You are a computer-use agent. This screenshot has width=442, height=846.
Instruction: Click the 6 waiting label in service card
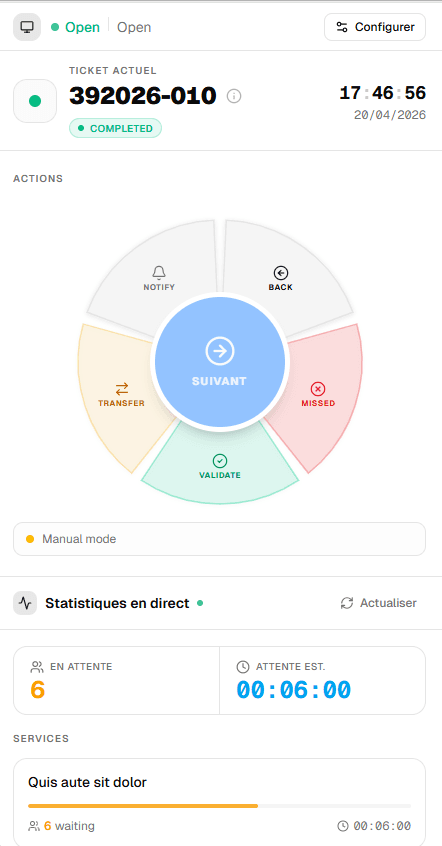(69, 825)
